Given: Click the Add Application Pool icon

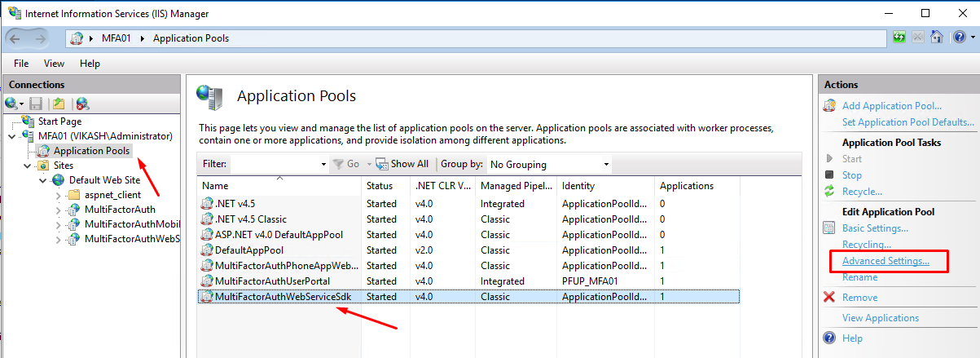Looking at the screenshot, I should [x=829, y=105].
